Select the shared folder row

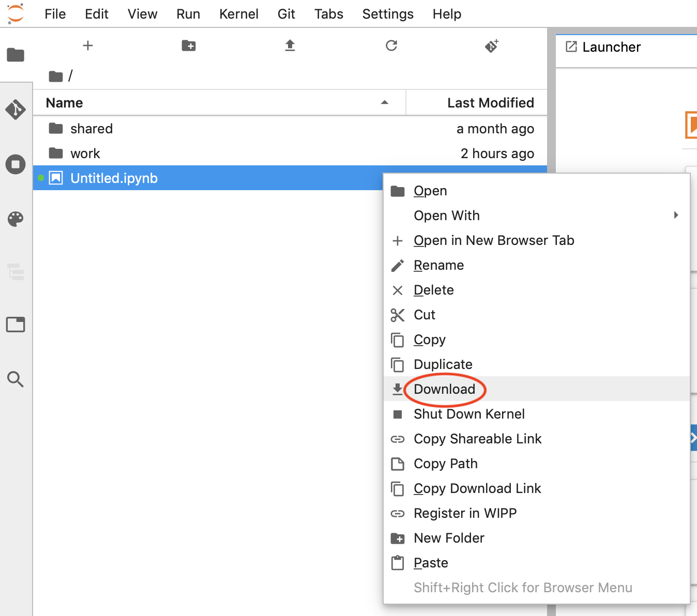(290, 129)
